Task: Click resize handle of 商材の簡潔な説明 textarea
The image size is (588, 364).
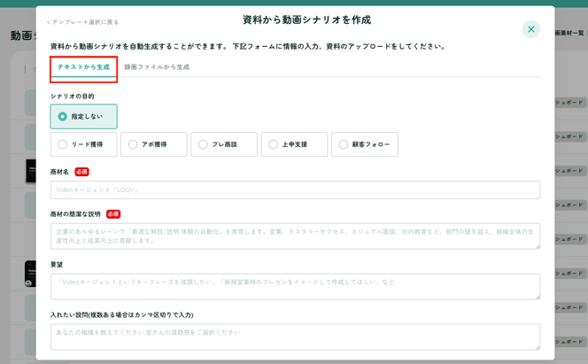Action: click(537, 245)
